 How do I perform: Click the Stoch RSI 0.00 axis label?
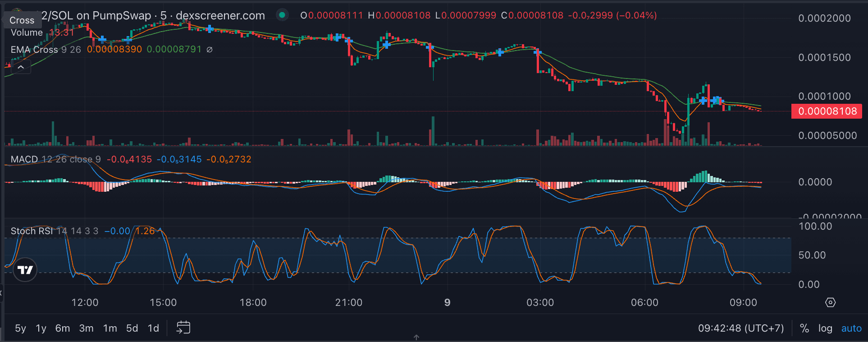click(x=809, y=284)
